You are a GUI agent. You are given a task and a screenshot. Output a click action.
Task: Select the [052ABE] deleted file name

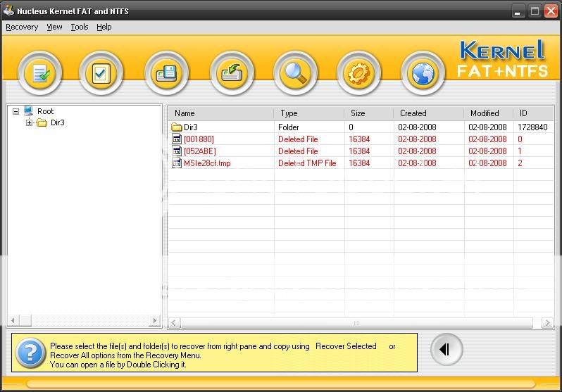click(199, 151)
